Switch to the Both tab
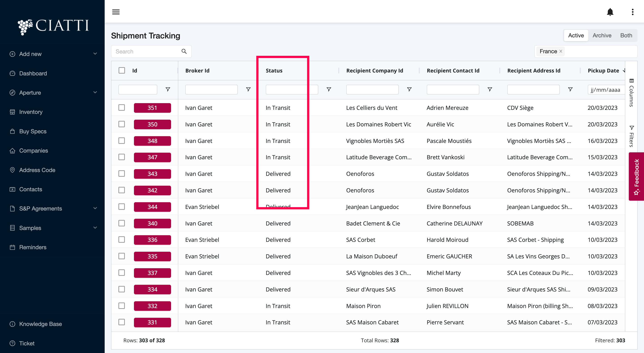Image resolution: width=644 pixels, height=353 pixels. coord(626,36)
